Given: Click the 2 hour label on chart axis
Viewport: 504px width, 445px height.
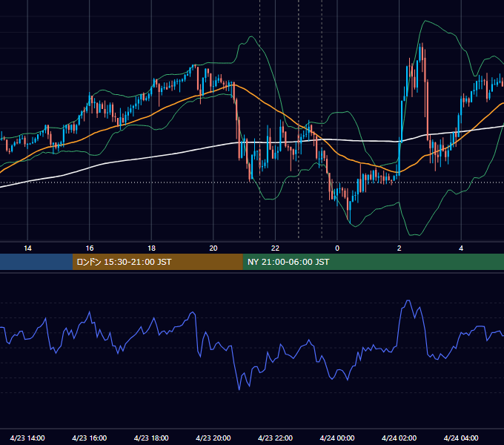Looking at the screenshot, I should [x=399, y=248].
